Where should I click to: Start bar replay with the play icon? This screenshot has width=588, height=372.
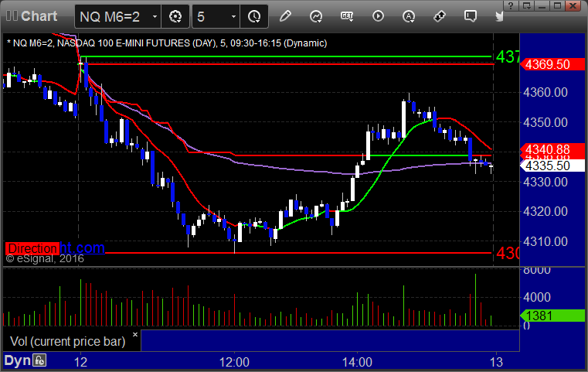coord(378,16)
